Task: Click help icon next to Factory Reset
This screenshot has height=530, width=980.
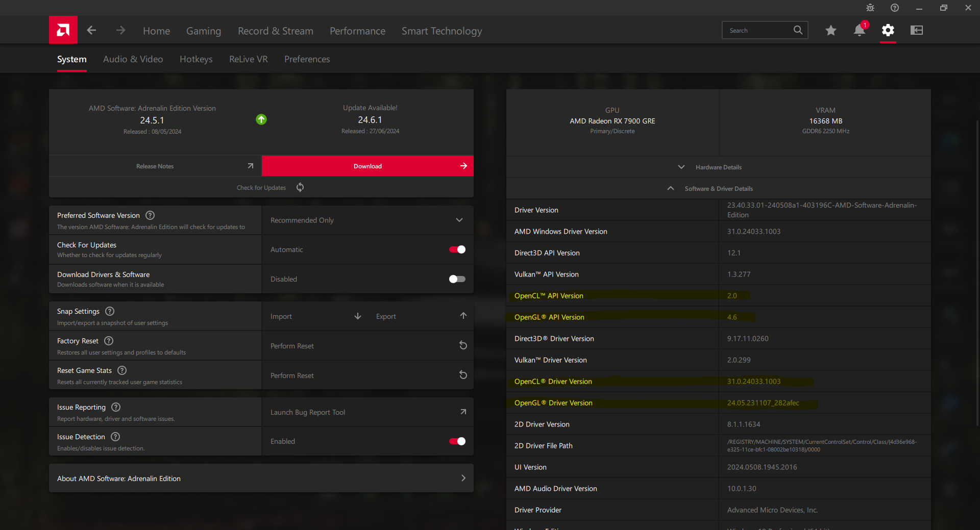Action: pos(109,341)
